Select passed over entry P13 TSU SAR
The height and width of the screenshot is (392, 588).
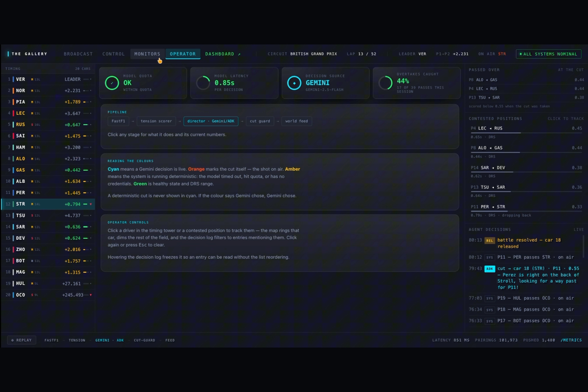[x=526, y=98]
